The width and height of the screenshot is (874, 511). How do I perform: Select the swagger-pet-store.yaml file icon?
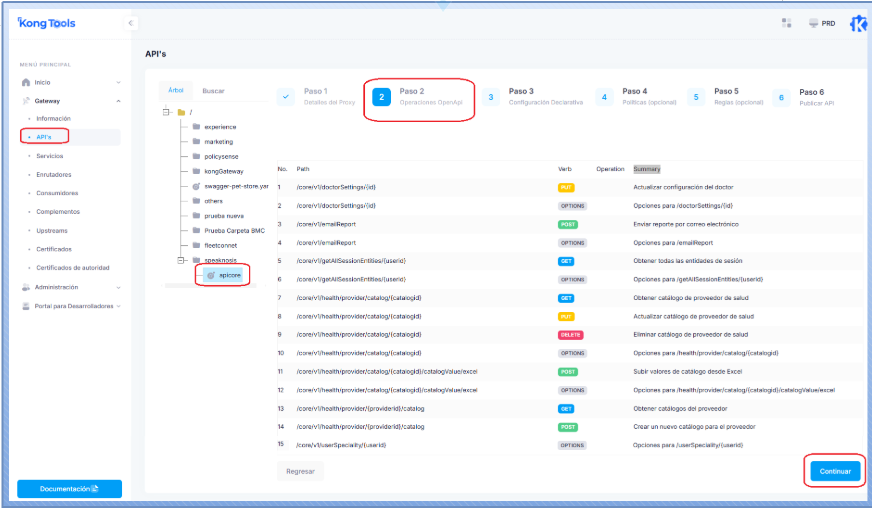(197, 186)
